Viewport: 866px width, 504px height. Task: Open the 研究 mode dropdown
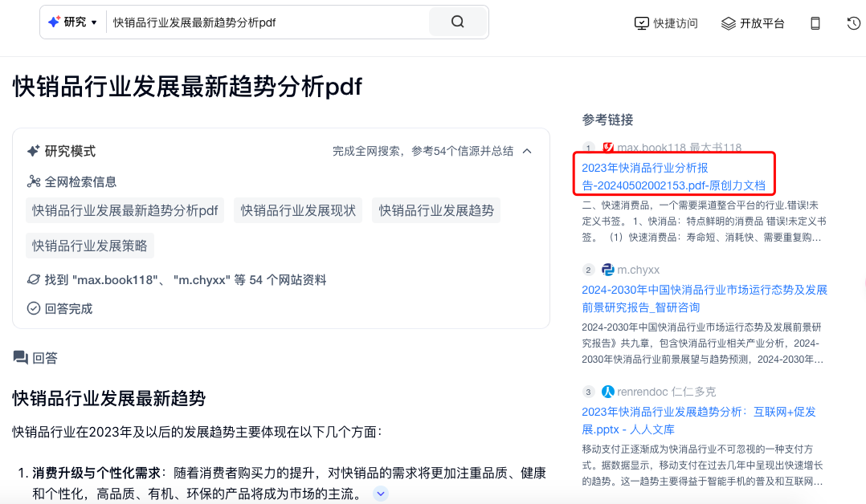click(73, 22)
